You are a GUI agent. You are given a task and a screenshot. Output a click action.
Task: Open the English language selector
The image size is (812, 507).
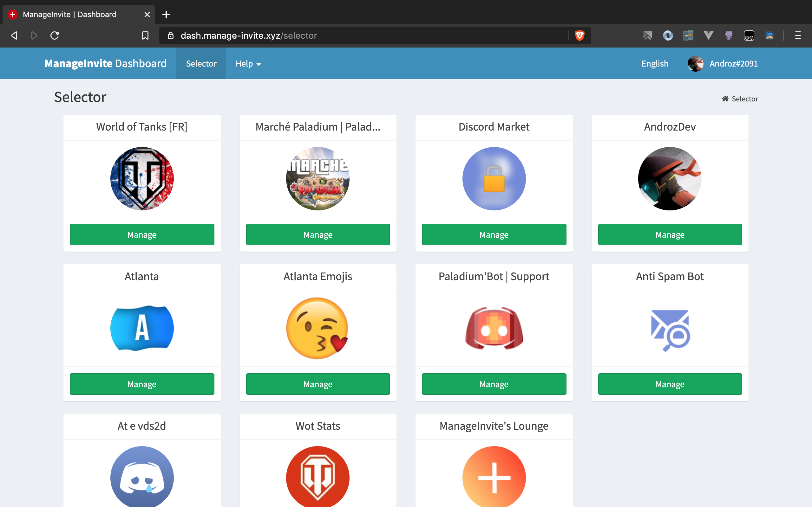[x=655, y=64]
